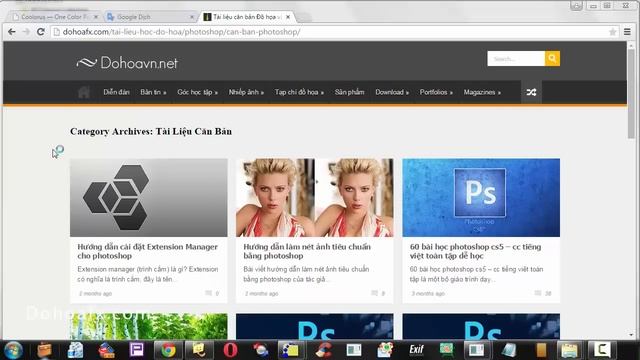Switch to the Coolorus tab
640x360 pixels.
53,17
